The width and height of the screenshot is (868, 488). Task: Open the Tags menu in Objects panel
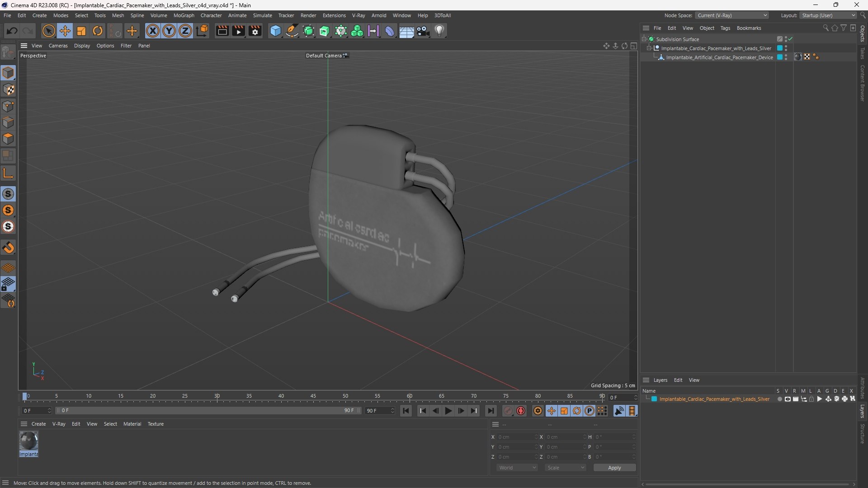tap(725, 28)
